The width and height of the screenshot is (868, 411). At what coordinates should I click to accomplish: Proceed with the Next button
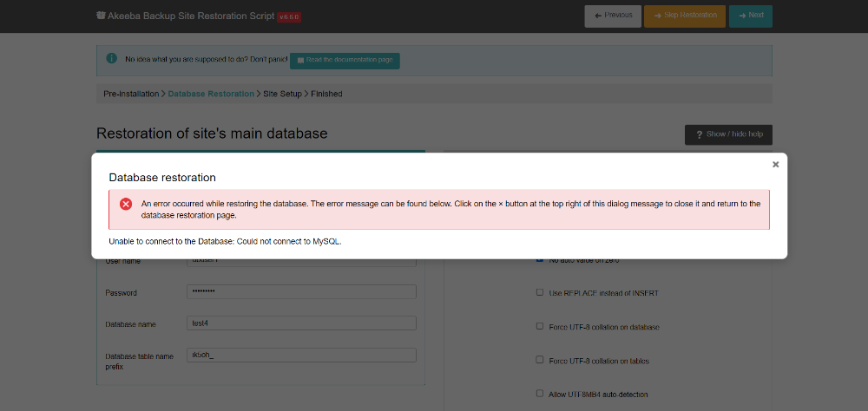[750, 16]
